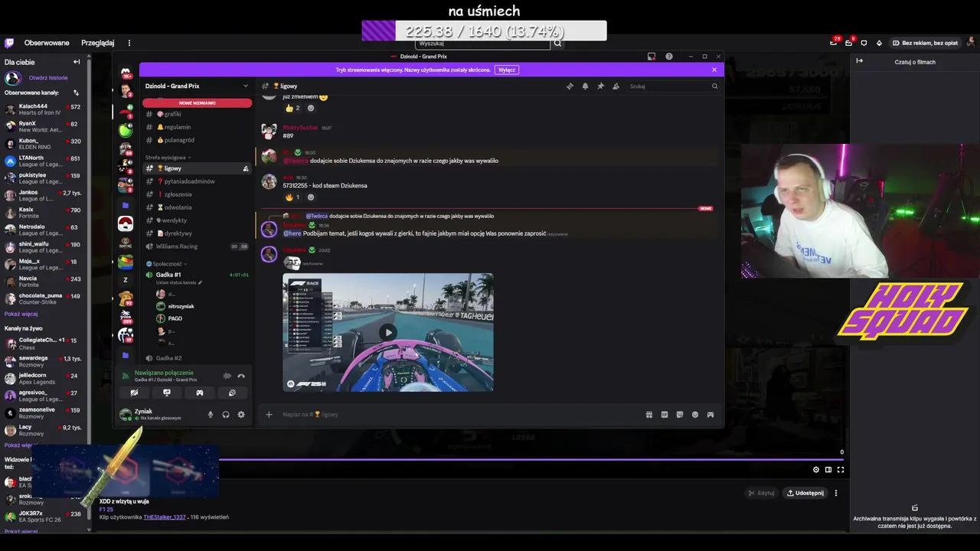
Task: Open noise suppression icon beside disconnect
Action: (227, 376)
